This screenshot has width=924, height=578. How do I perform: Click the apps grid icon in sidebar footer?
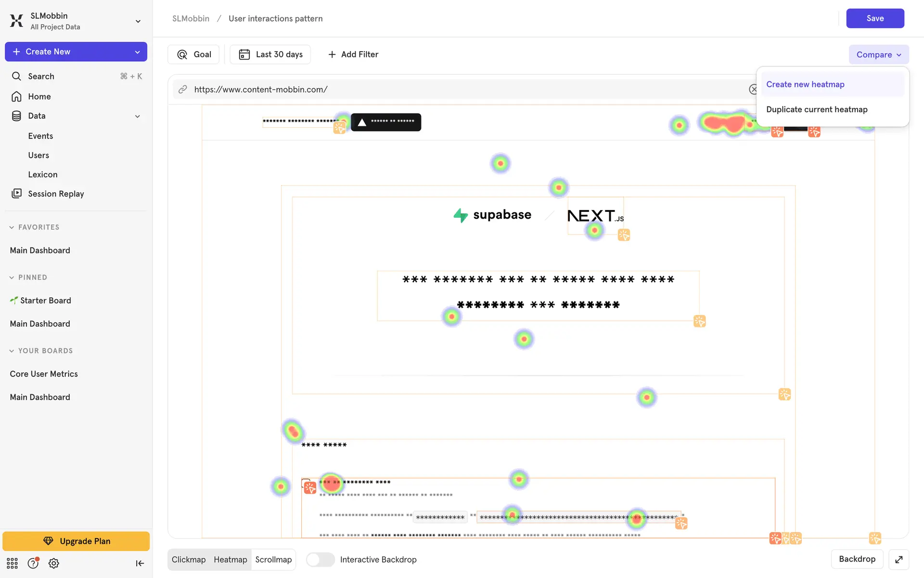click(12, 563)
